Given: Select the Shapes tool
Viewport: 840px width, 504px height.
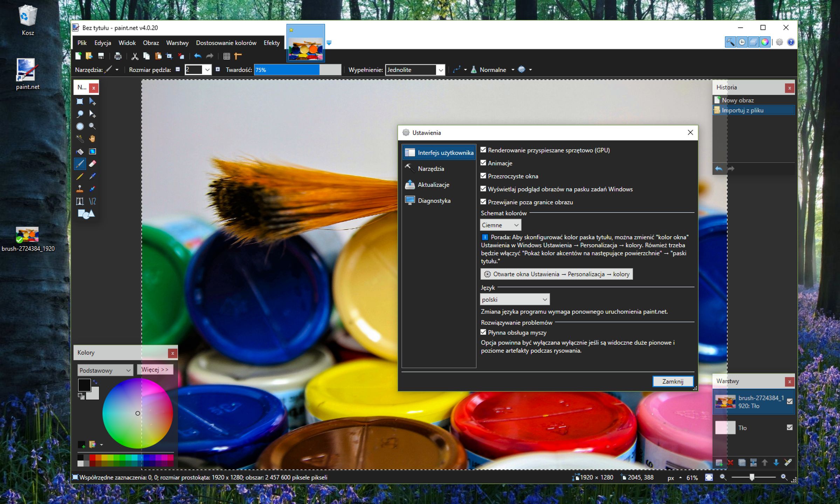Looking at the screenshot, I should 86,214.
